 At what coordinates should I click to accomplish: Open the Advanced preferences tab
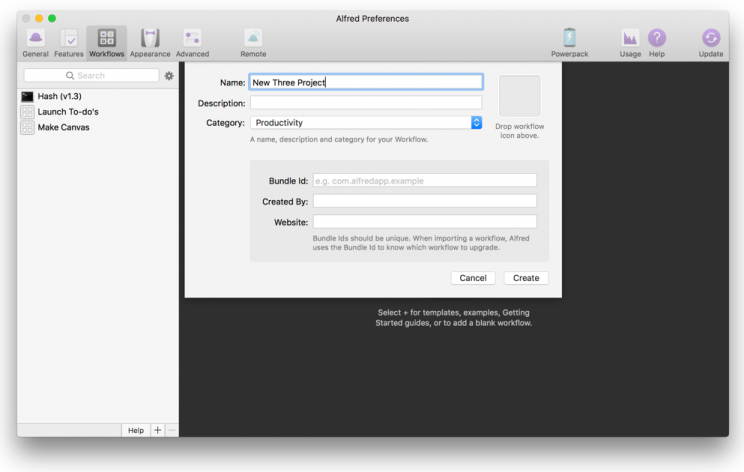click(192, 43)
